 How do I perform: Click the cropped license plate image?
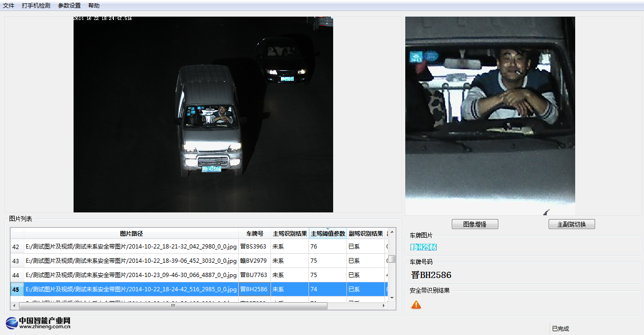(x=423, y=247)
